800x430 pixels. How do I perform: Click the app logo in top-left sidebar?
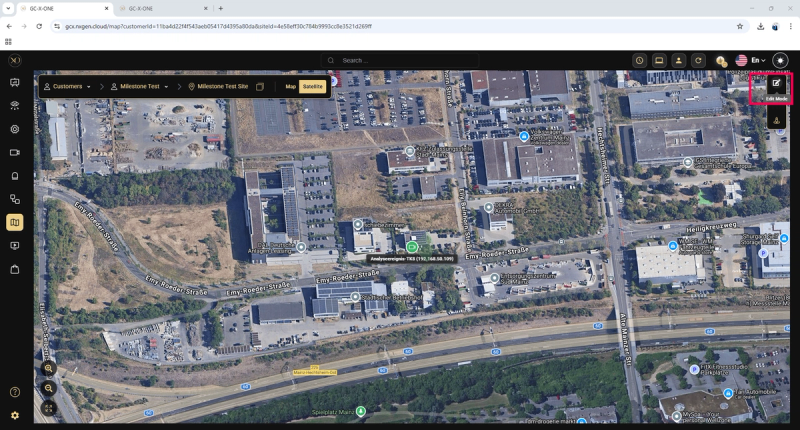[x=15, y=60]
